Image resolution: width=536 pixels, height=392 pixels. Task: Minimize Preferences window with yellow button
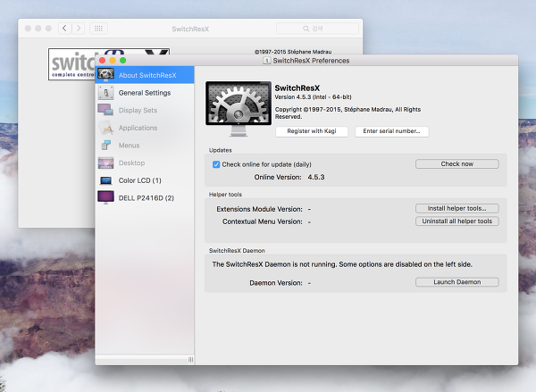coord(113,61)
